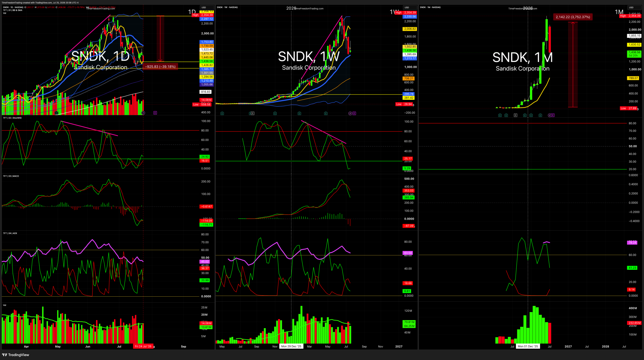Click the 281.42 yellow price label on the 1W chart
644x360 pixels.
pos(409,98)
